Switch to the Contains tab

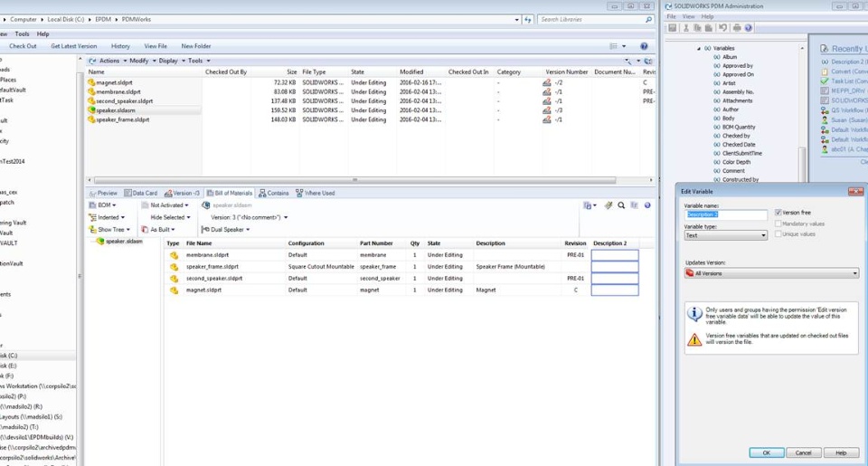[274, 194]
